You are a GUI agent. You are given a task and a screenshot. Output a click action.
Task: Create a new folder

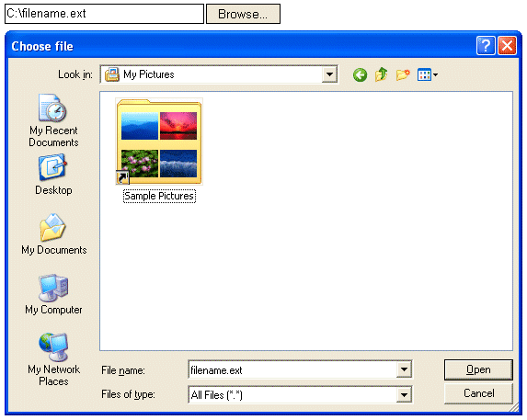(x=403, y=74)
